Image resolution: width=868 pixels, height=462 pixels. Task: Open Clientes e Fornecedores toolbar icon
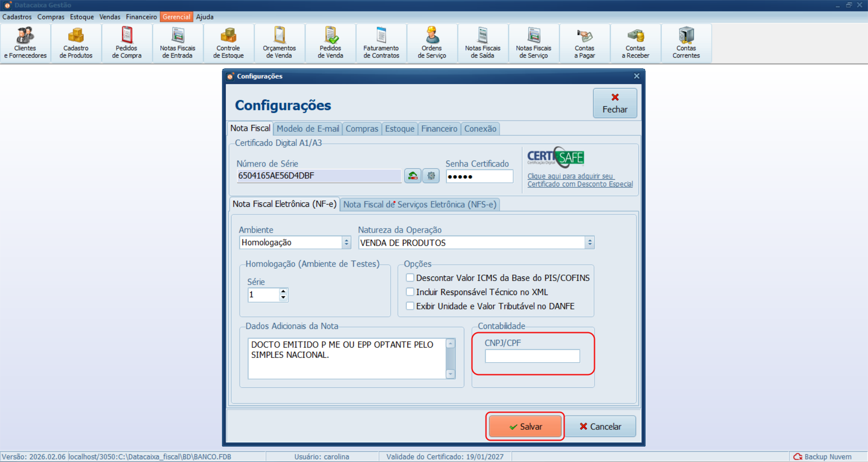[x=25, y=43]
